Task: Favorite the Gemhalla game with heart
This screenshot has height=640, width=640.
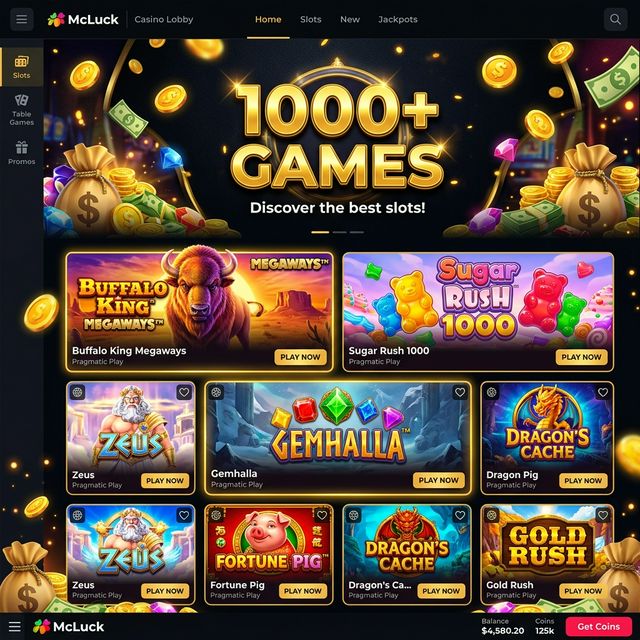Action: click(x=460, y=392)
